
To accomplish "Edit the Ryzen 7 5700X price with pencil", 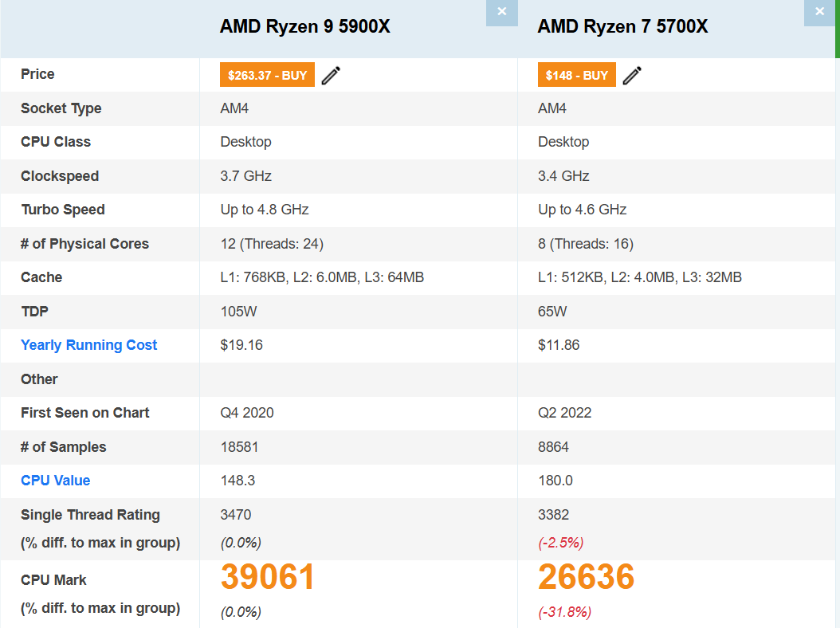I will (632, 75).
